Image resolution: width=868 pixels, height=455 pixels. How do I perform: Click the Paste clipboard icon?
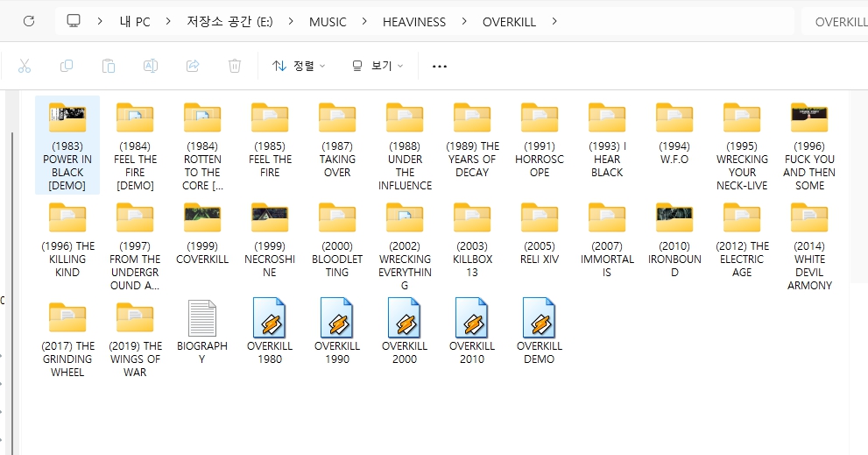109,66
